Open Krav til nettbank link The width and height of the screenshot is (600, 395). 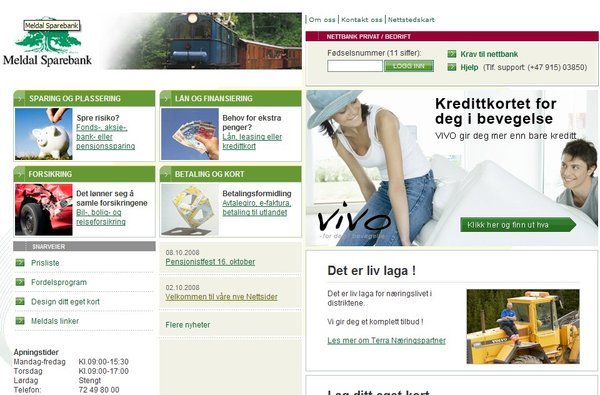click(x=489, y=54)
